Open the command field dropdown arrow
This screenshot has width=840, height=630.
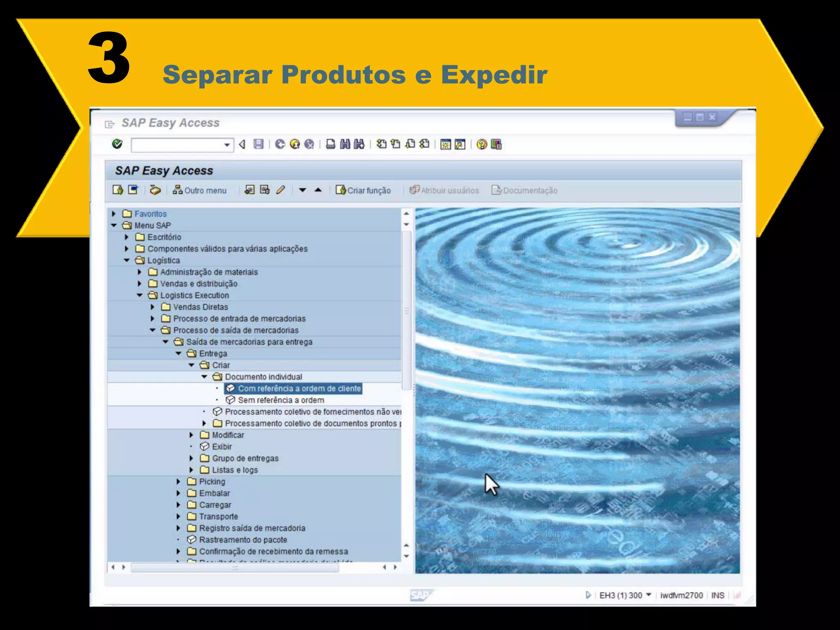(227, 145)
